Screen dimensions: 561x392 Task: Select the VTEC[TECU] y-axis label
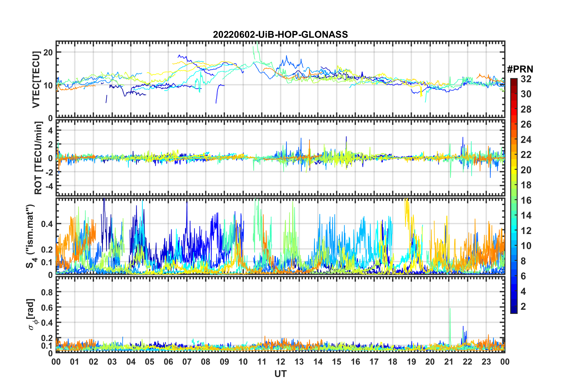click(x=36, y=80)
